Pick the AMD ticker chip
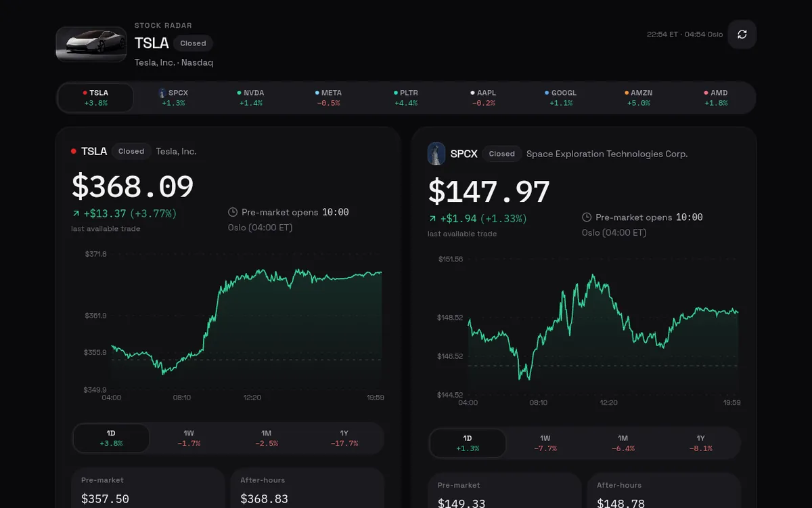Viewport: 812px width, 508px height. [x=716, y=98]
